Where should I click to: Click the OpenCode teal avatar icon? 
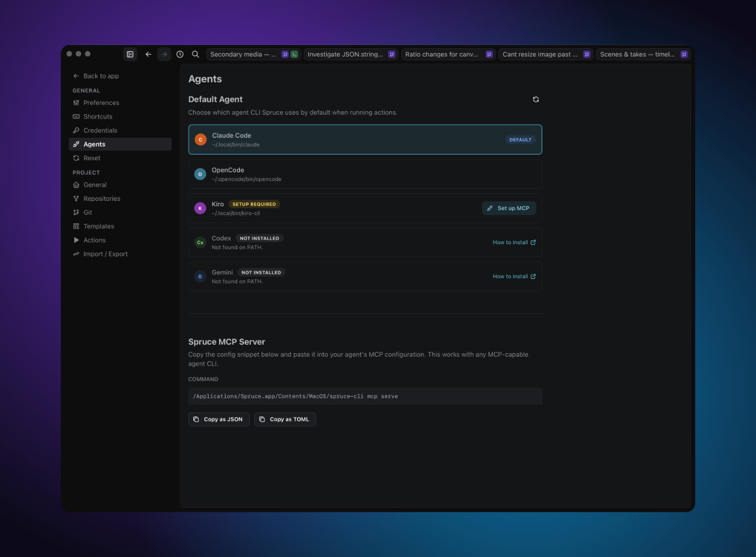[200, 174]
